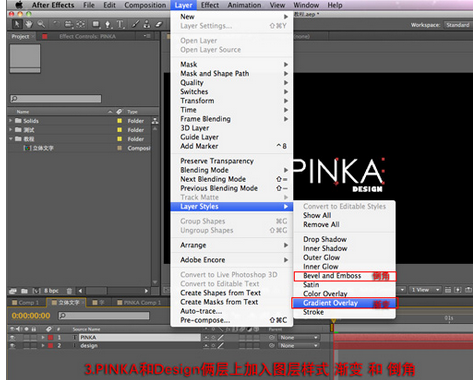Select the Clone Stamp tool
This screenshot has width=473, height=380.
point(147,24)
